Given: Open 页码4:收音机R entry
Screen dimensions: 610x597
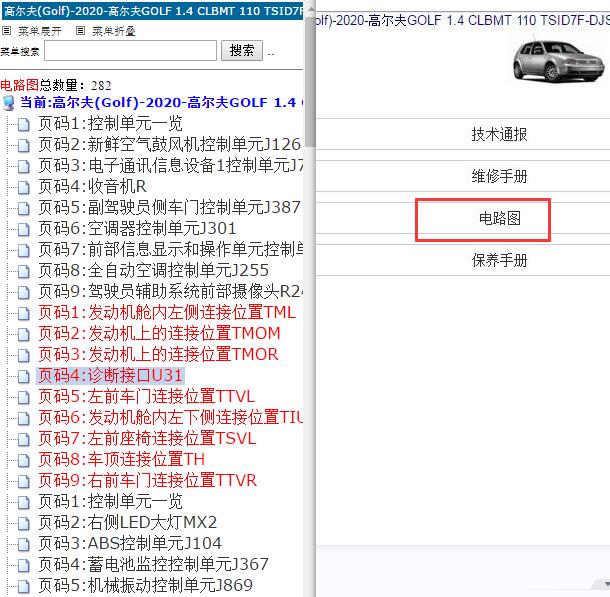Looking at the screenshot, I should [92, 187].
